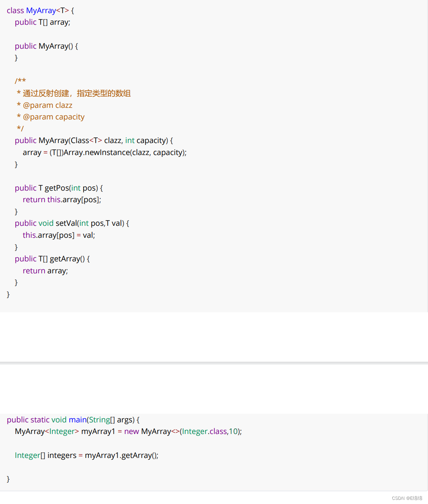Click the setVal method name
428x504 pixels.
[66, 223]
